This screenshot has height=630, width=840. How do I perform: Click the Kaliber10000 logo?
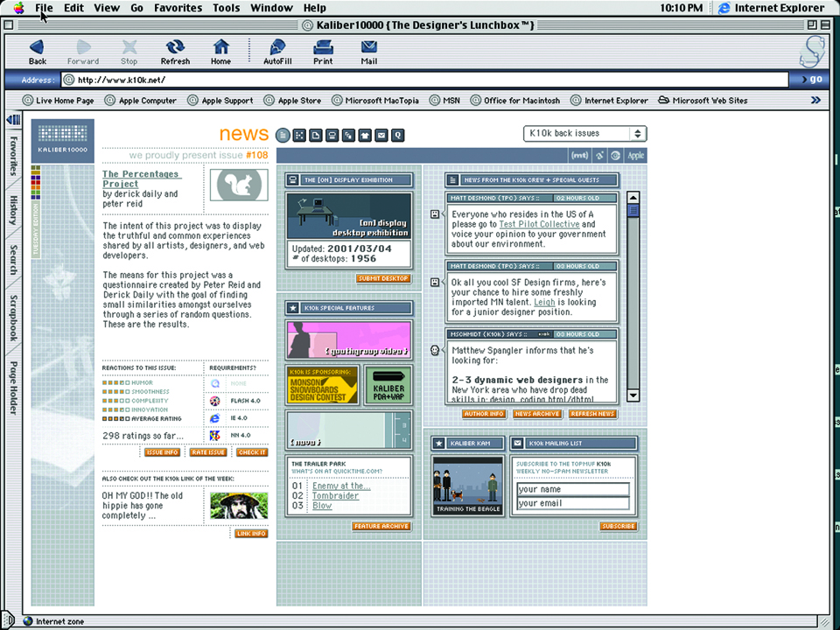pos(63,140)
